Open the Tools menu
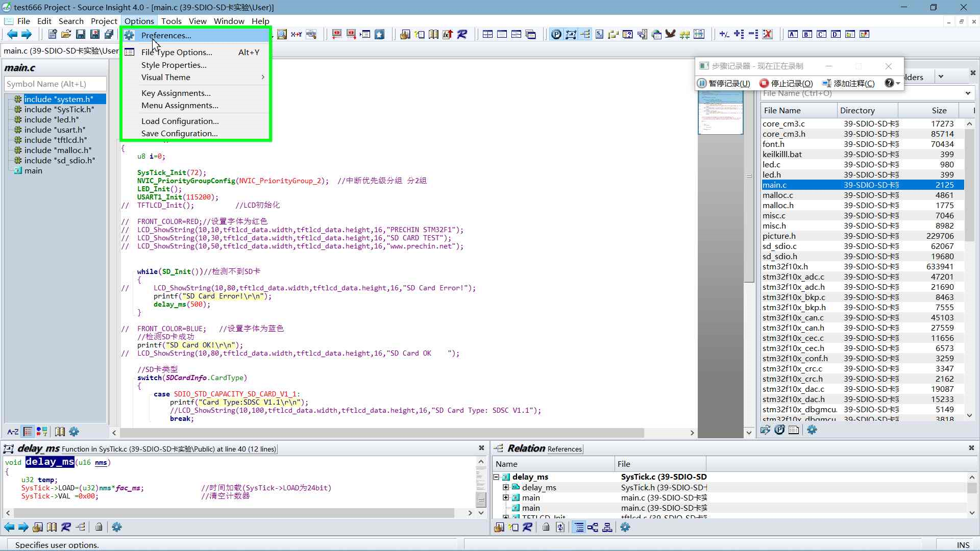The image size is (980, 551). [171, 21]
